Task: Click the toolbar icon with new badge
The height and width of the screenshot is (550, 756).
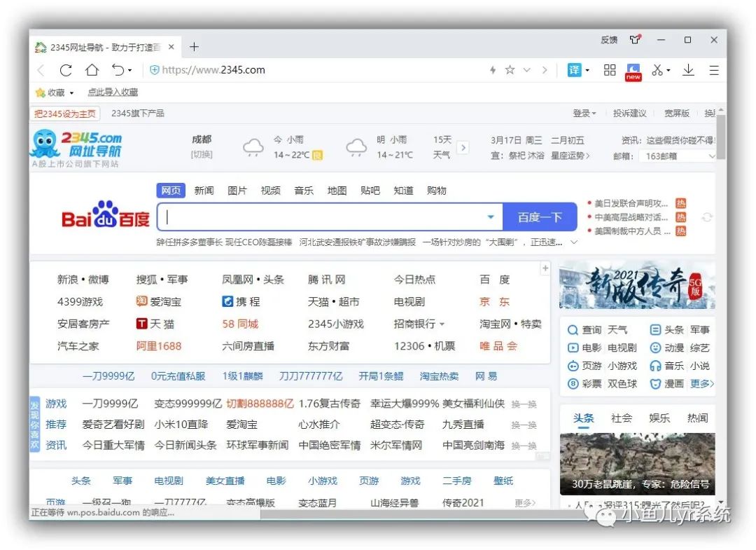Action: click(x=633, y=72)
